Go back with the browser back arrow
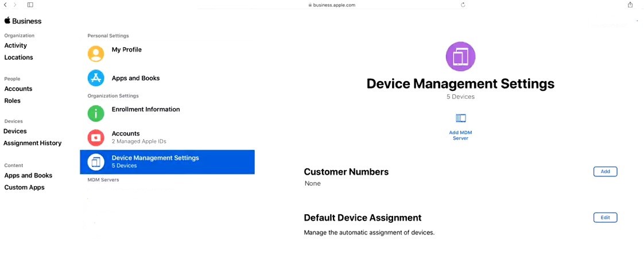644x262 pixels. click(6, 5)
